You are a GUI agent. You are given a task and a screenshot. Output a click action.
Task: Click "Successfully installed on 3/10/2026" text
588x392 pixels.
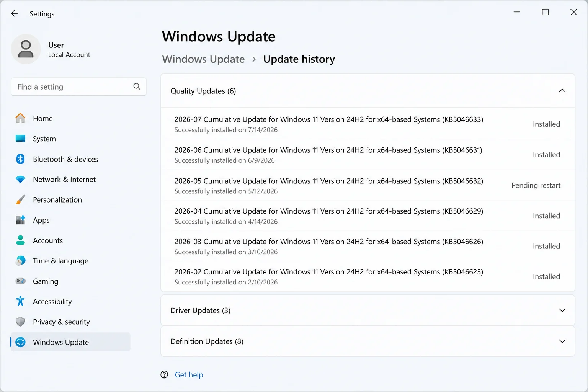tap(226, 252)
